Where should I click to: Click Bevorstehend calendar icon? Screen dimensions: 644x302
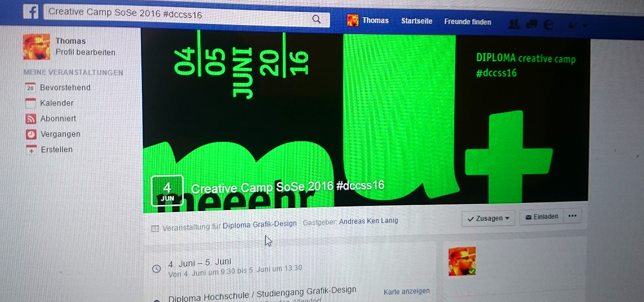click(30, 88)
